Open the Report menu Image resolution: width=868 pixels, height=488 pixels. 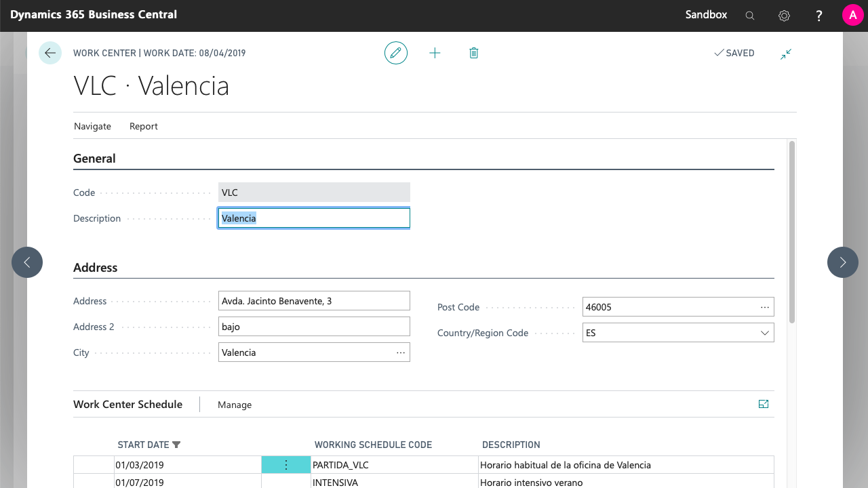coord(143,126)
